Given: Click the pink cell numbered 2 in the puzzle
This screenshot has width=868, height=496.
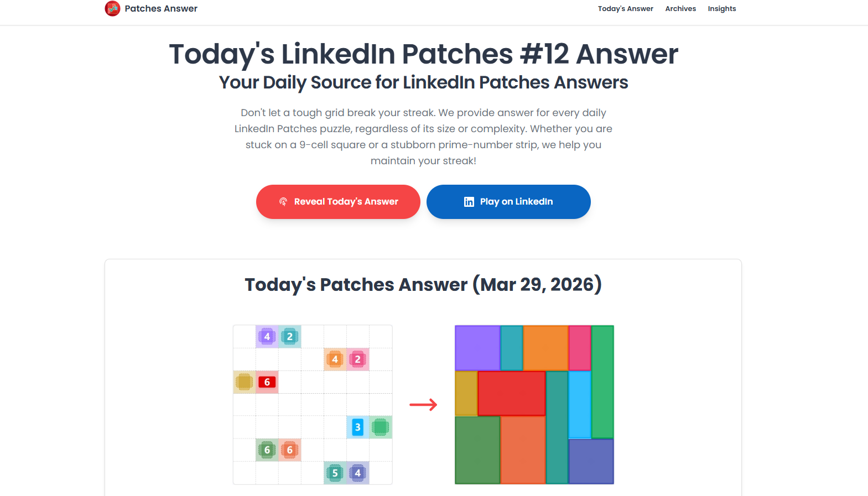Looking at the screenshot, I should [x=357, y=359].
